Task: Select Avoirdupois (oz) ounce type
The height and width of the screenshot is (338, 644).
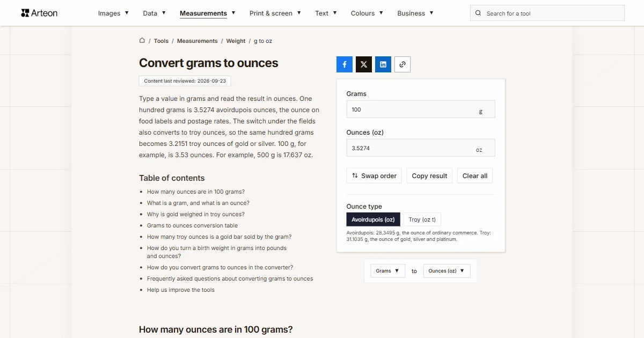Action: [x=373, y=219]
